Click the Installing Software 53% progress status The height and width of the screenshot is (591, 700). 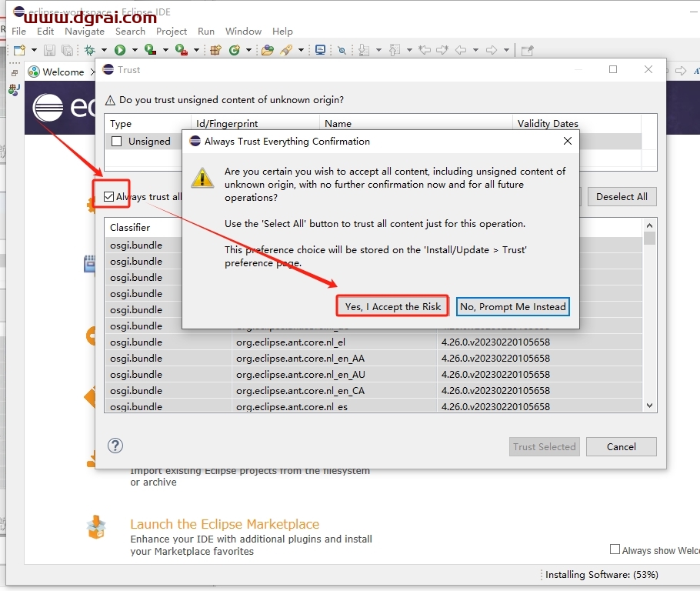tap(602, 575)
